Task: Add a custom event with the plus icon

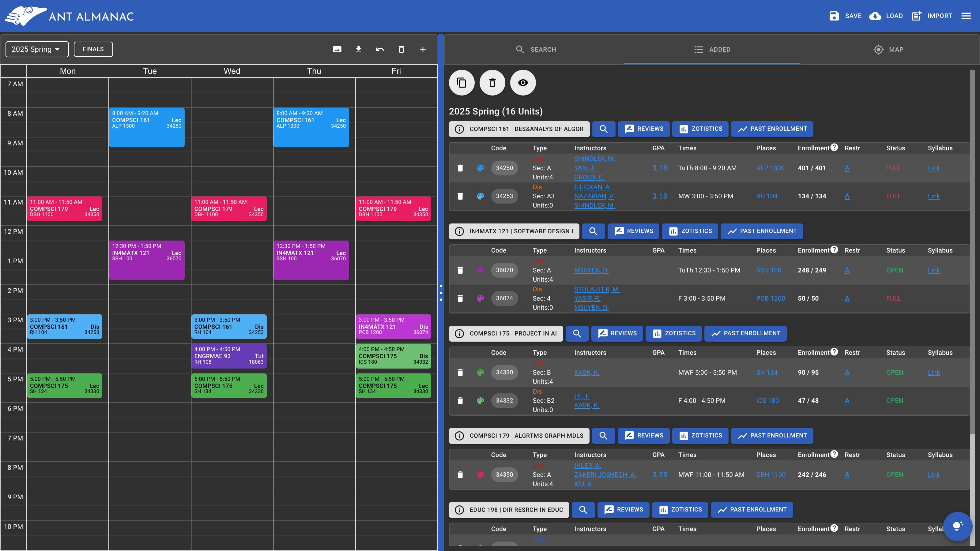Action: (x=423, y=49)
